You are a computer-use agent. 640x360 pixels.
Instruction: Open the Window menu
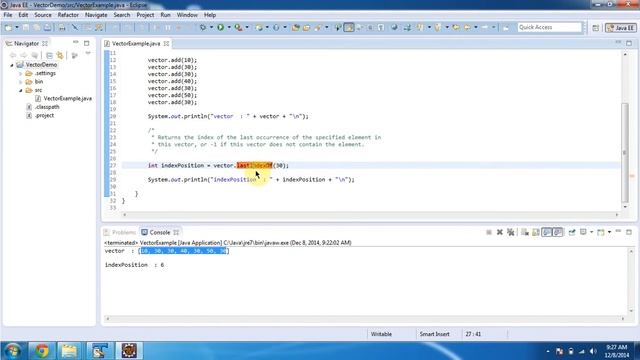[187, 15]
